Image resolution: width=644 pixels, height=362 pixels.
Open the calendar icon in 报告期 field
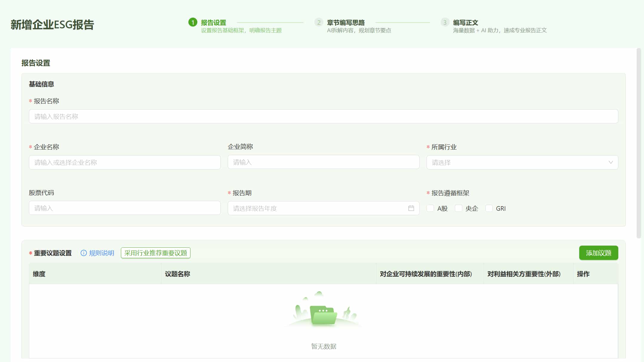[412, 208]
